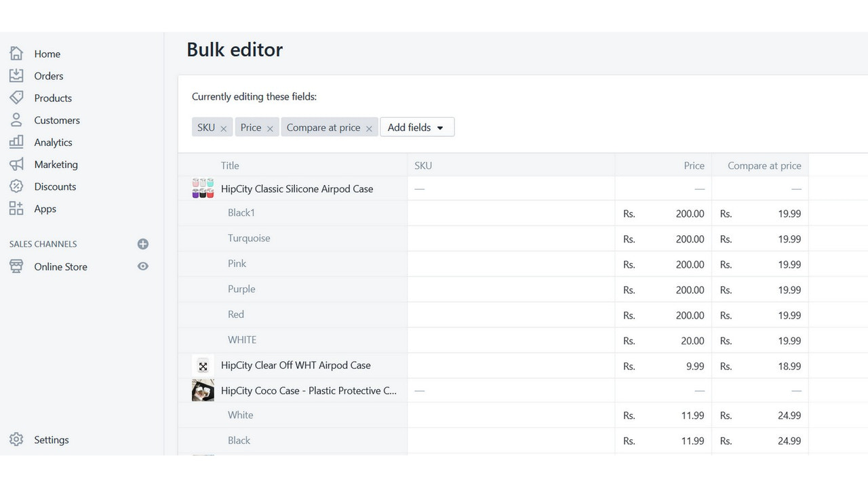Open the Add fields dropdown
868x488 pixels.
[416, 127]
